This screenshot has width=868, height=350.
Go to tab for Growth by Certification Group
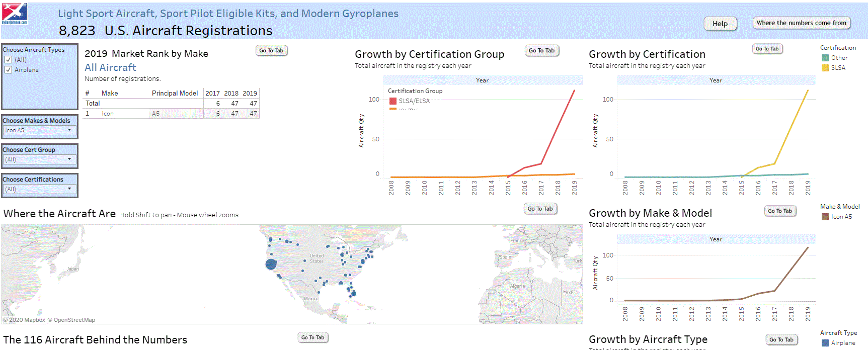pos(541,51)
